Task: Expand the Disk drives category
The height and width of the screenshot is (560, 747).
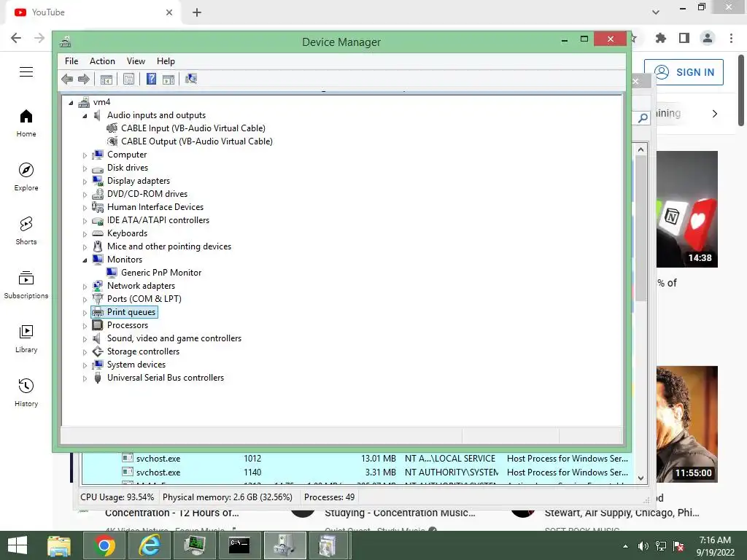Action: pos(85,168)
